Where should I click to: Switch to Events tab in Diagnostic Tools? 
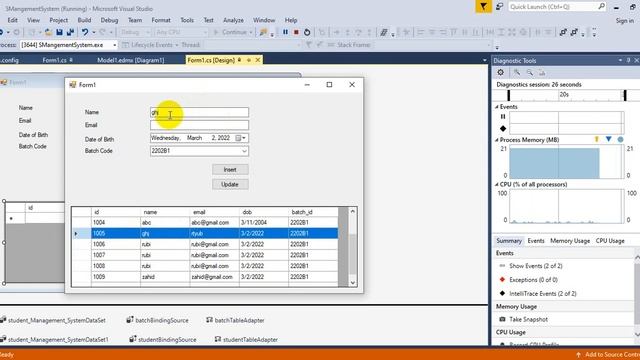pyautogui.click(x=536, y=241)
